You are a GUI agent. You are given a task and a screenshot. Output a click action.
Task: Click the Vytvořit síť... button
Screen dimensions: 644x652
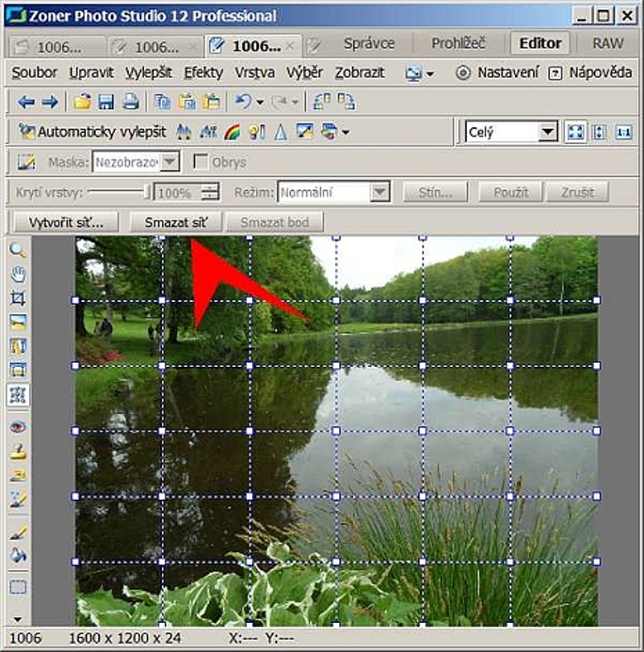point(62,222)
